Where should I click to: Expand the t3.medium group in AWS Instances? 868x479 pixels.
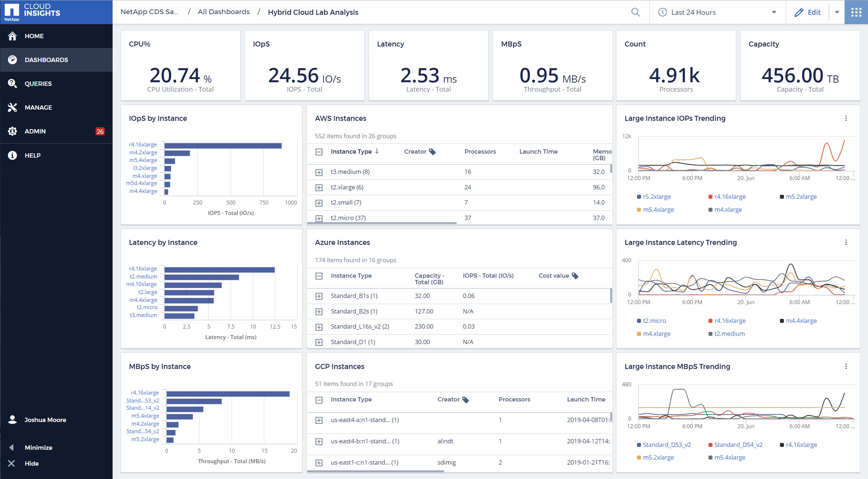point(319,172)
